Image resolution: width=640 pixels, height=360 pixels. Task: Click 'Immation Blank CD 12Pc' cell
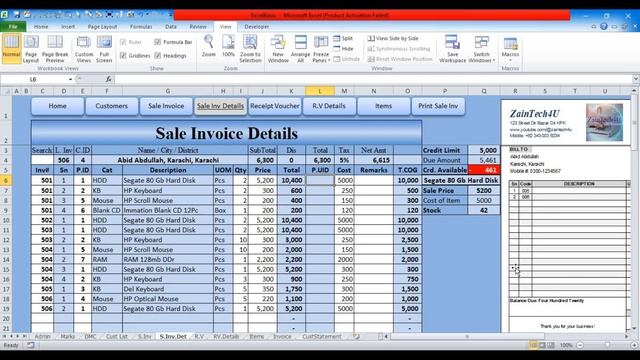click(x=168, y=210)
